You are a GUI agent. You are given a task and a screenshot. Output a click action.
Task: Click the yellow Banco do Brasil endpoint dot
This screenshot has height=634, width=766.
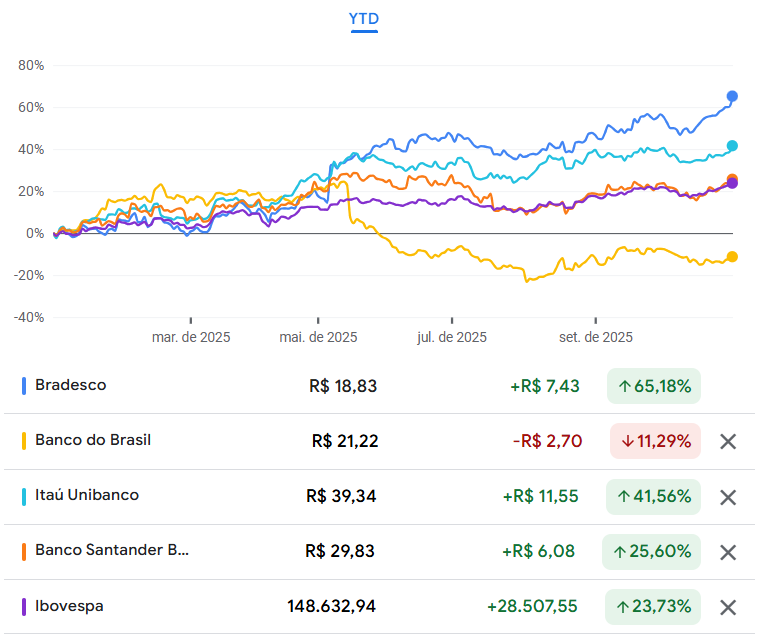click(x=732, y=257)
